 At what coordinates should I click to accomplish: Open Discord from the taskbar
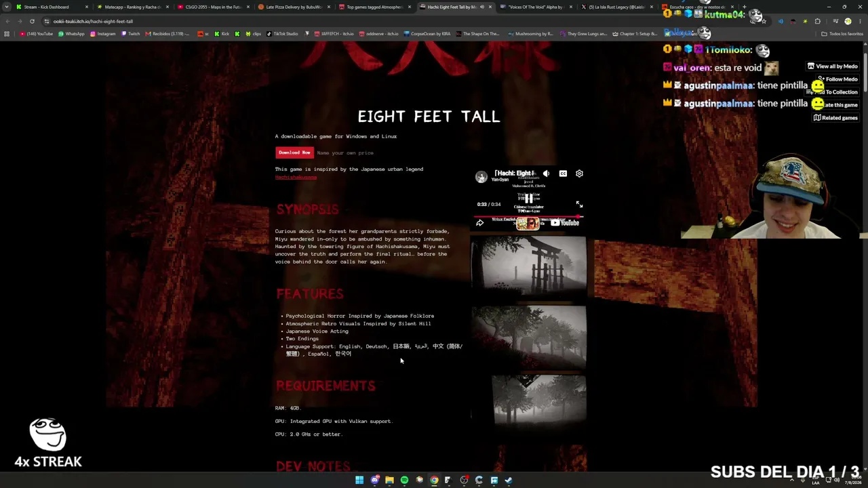click(x=374, y=480)
